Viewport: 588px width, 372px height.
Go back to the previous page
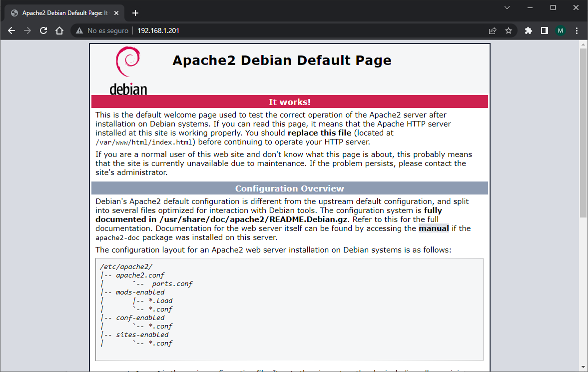11,31
